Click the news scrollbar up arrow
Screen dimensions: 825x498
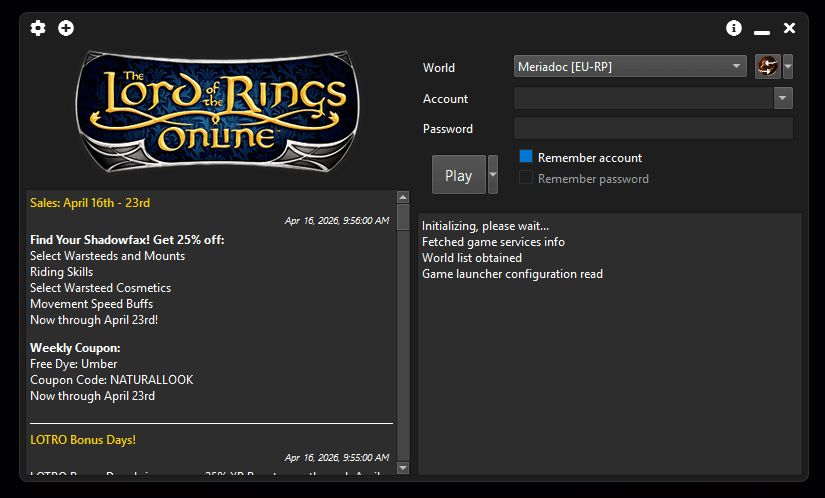[403, 197]
